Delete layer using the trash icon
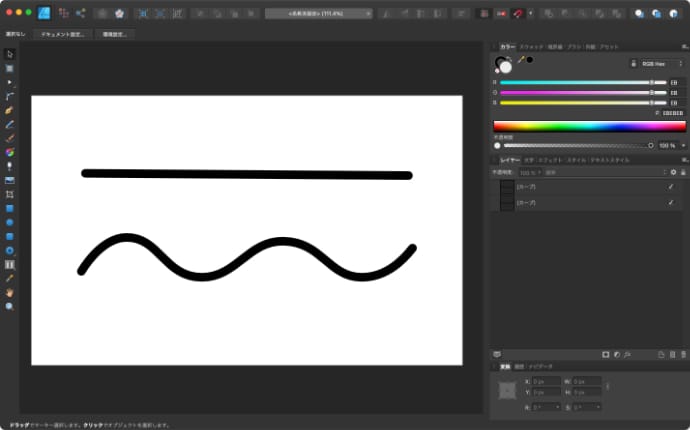 coord(683,354)
